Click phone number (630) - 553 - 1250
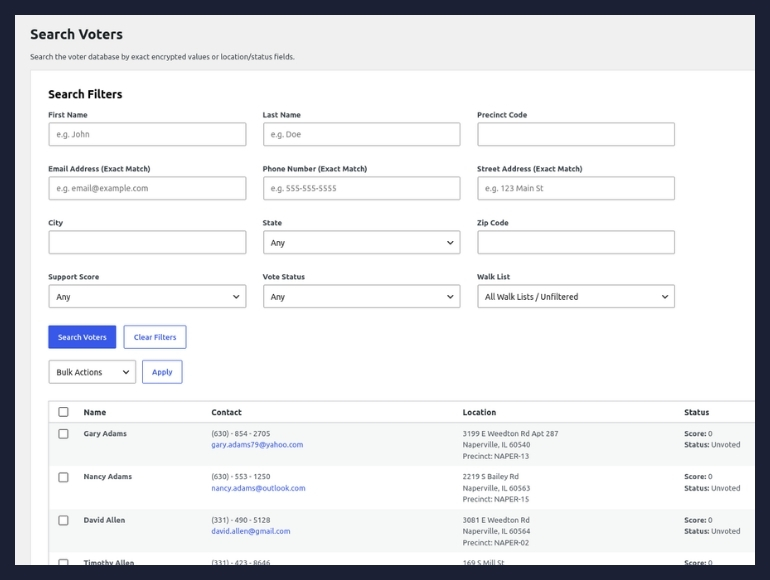The image size is (770, 580). coord(241,477)
